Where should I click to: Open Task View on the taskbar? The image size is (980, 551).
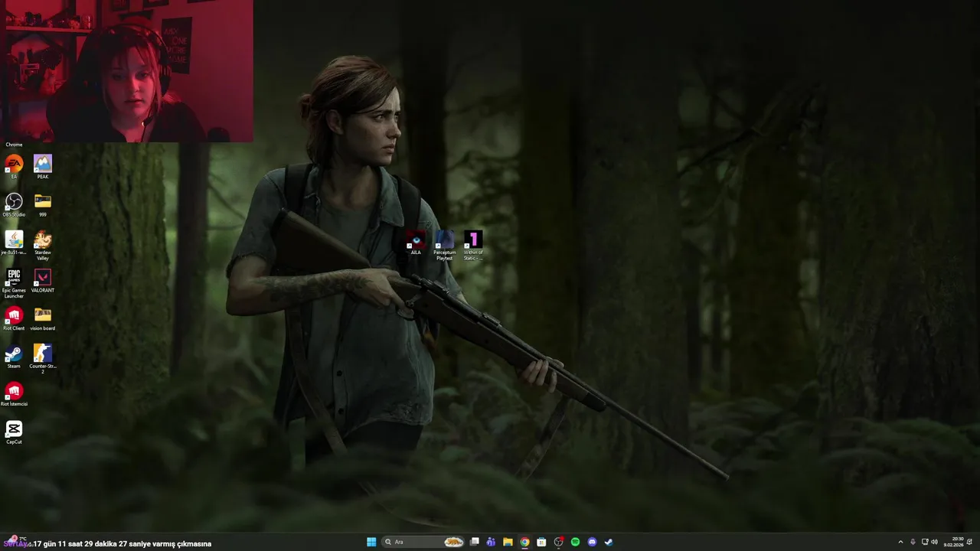pyautogui.click(x=475, y=542)
